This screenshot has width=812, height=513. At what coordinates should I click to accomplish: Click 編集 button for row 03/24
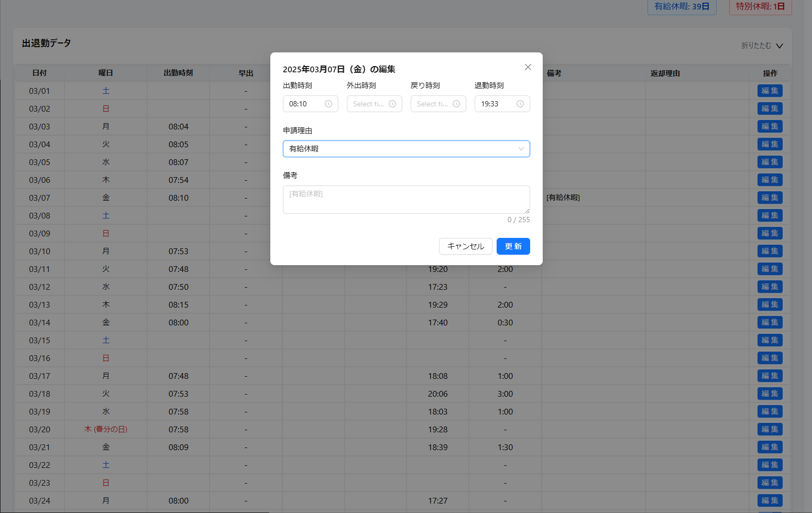coord(770,500)
